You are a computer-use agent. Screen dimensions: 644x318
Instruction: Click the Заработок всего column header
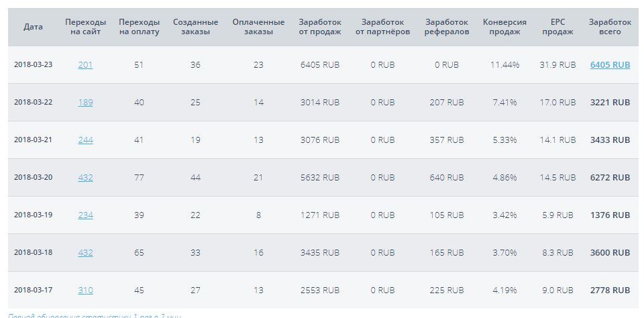tap(610, 27)
